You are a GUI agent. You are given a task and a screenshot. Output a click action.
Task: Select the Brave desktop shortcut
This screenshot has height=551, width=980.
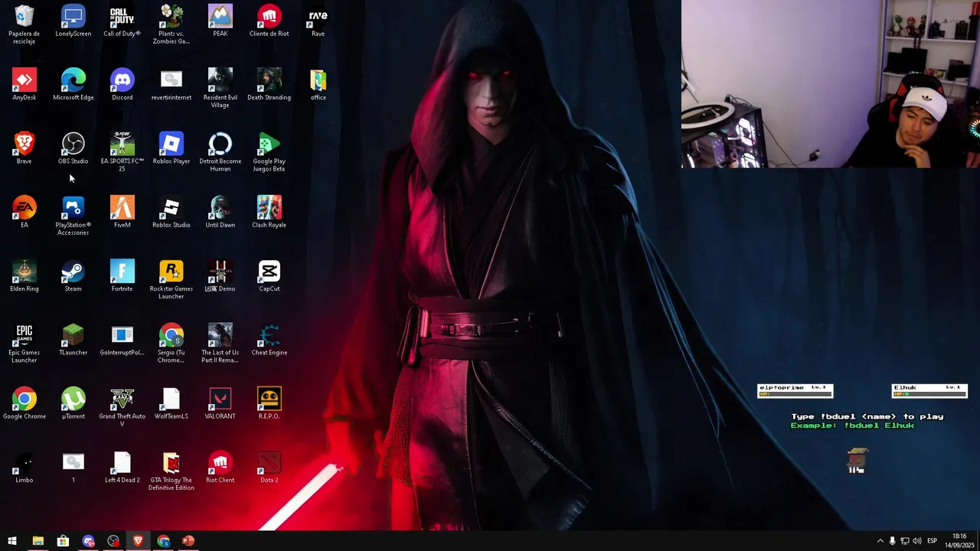(24, 148)
